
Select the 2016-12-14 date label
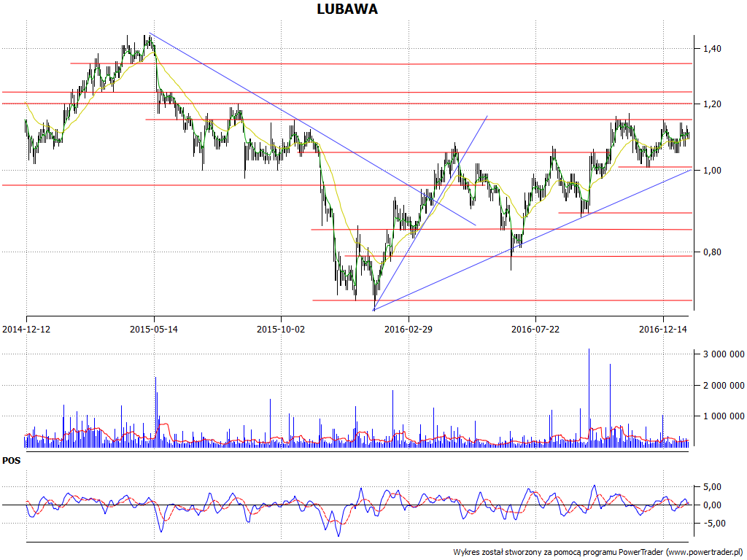click(x=662, y=329)
